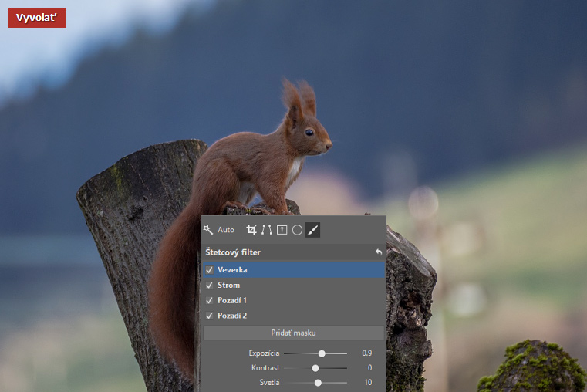This screenshot has height=392, width=587.
Task: Click the Kontrast value 0
Action: (370, 367)
